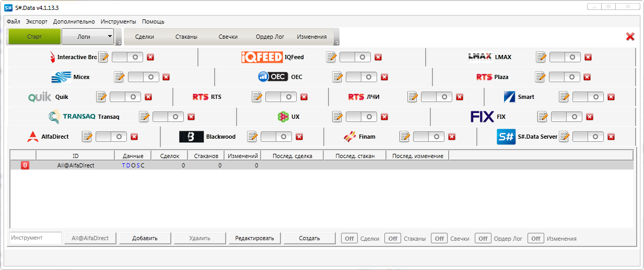Click red 0 indicator in All@AlfaDirect row
The height and width of the screenshot is (270, 644).
[25, 165]
